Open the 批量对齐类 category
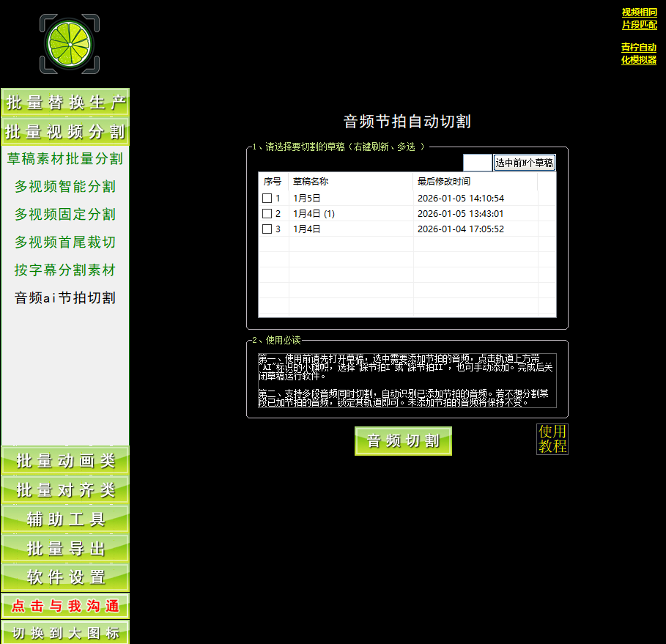The width and height of the screenshot is (666, 644). (x=65, y=490)
